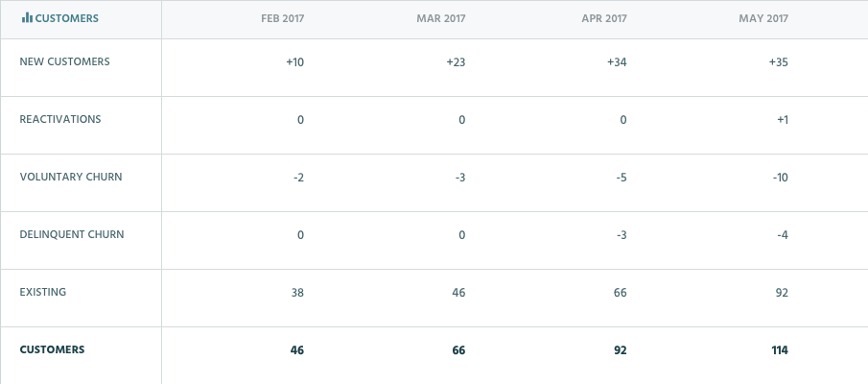Click the +23 new customers value in March

(x=456, y=62)
